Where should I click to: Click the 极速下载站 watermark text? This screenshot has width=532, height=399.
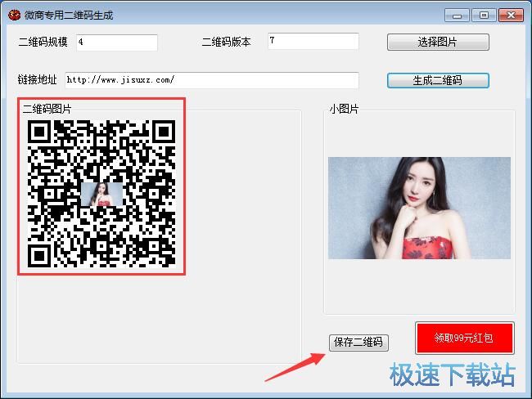[x=452, y=374]
